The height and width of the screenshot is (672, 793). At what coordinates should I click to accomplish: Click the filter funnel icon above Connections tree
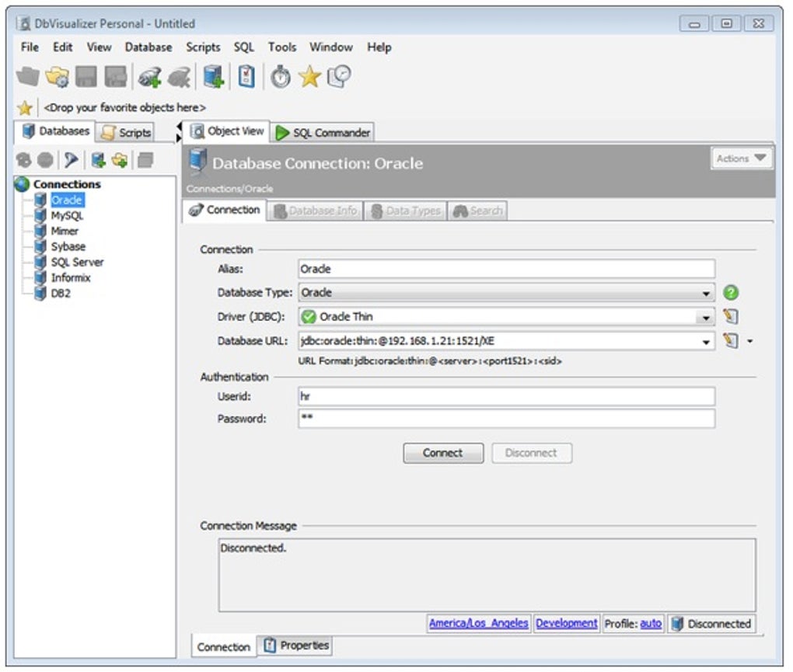[x=72, y=159]
